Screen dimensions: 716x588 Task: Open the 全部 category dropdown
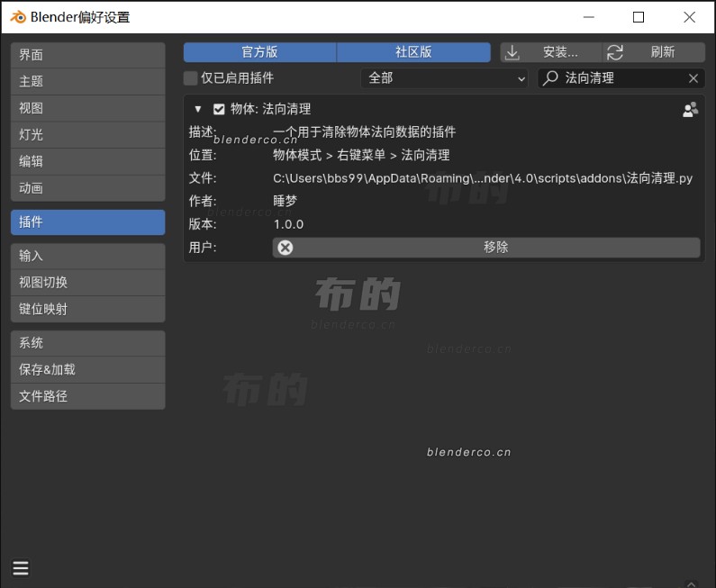444,78
